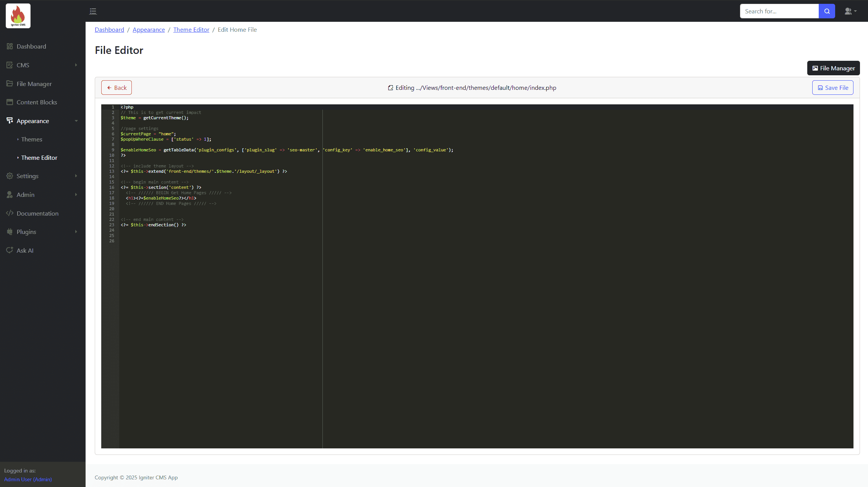Viewport: 868px width, 487px height.
Task: Open the Theme Editor breadcrumb link
Action: click(x=191, y=29)
